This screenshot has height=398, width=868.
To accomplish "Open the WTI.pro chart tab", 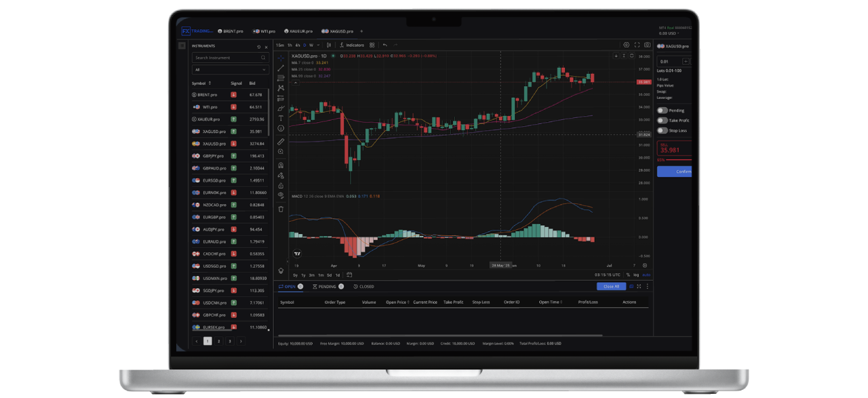I will [x=264, y=31].
